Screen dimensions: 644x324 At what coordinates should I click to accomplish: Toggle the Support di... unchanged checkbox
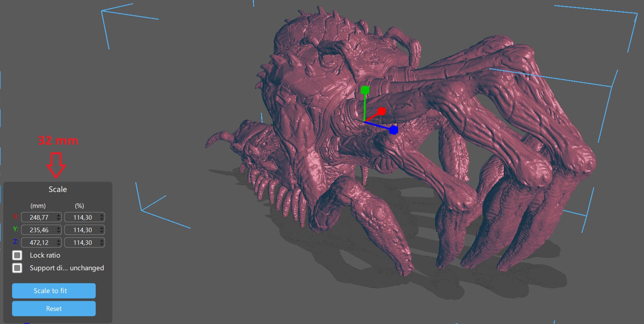pos(17,268)
